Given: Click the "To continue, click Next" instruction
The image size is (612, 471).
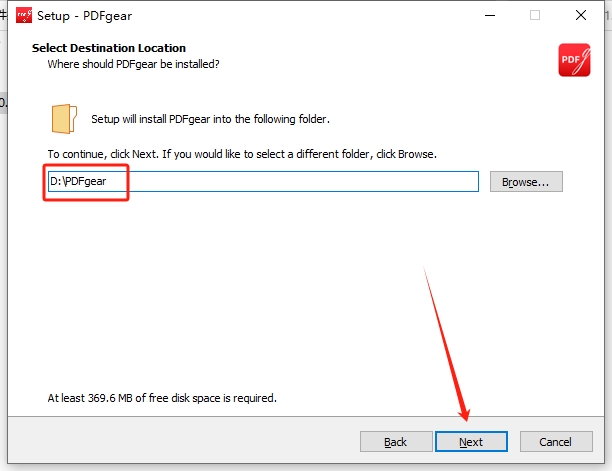Looking at the screenshot, I should pos(242,154).
